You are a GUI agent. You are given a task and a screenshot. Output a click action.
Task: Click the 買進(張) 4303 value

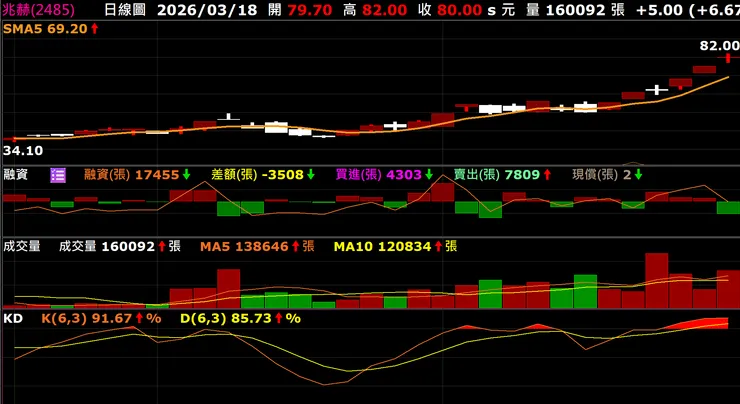[x=385, y=175]
